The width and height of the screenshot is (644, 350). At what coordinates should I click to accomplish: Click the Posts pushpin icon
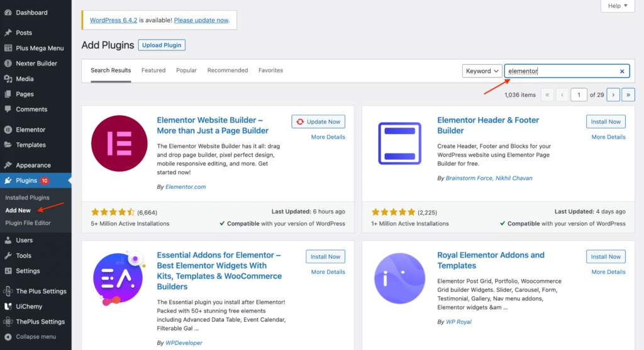[x=8, y=33]
